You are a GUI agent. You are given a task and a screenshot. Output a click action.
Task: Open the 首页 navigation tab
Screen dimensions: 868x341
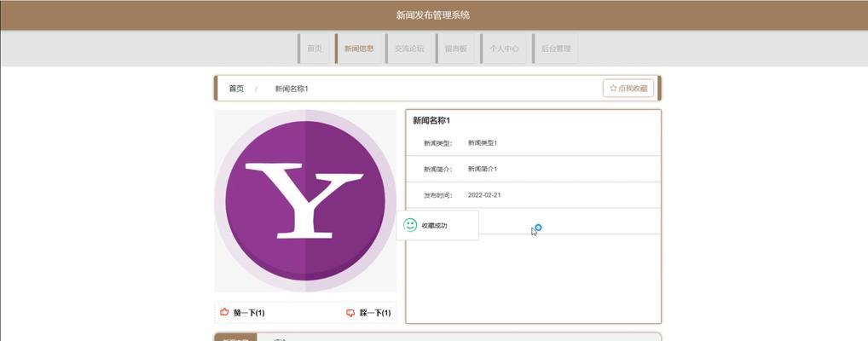coord(314,49)
